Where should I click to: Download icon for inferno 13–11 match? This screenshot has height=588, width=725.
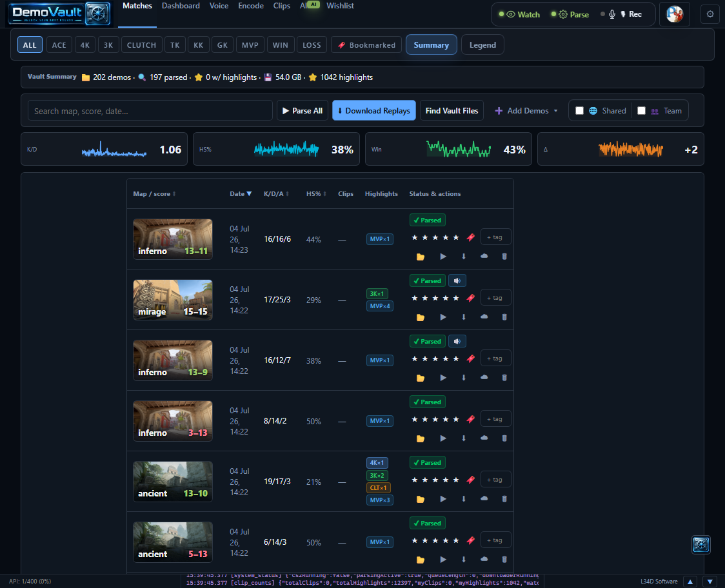464,257
